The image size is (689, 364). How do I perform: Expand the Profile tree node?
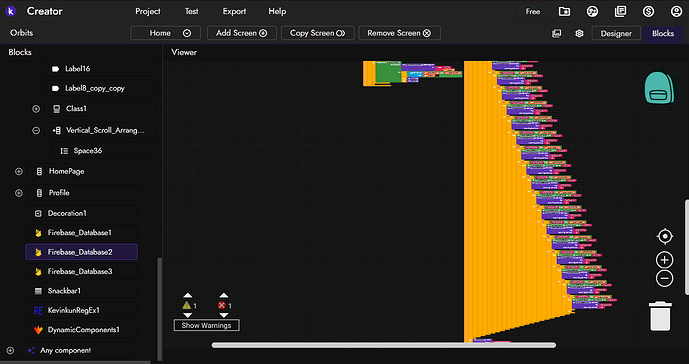click(18, 193)
